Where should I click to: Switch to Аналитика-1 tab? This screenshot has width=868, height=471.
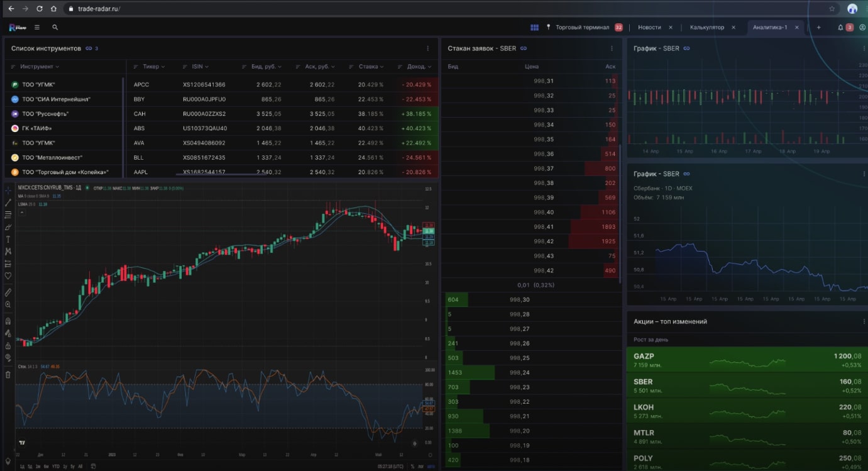point(770,28)
